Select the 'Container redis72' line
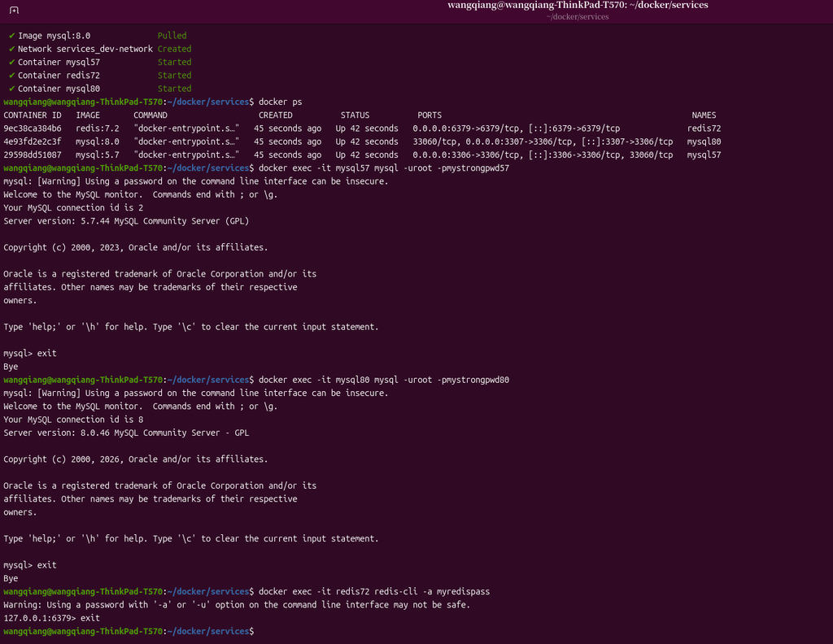The width and height of the screenshot is (833, 644). pos(59,76)
